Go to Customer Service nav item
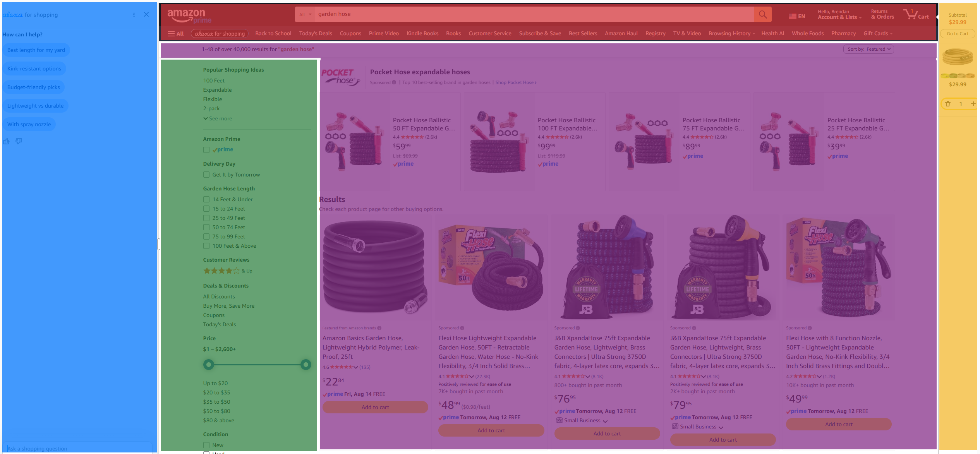 click(490, 34)
